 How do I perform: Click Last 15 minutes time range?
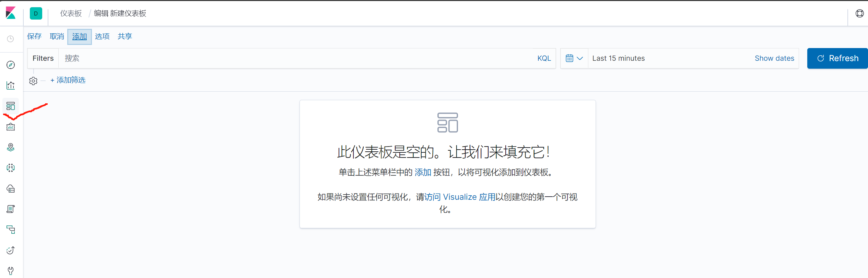[x=618, y=58]
